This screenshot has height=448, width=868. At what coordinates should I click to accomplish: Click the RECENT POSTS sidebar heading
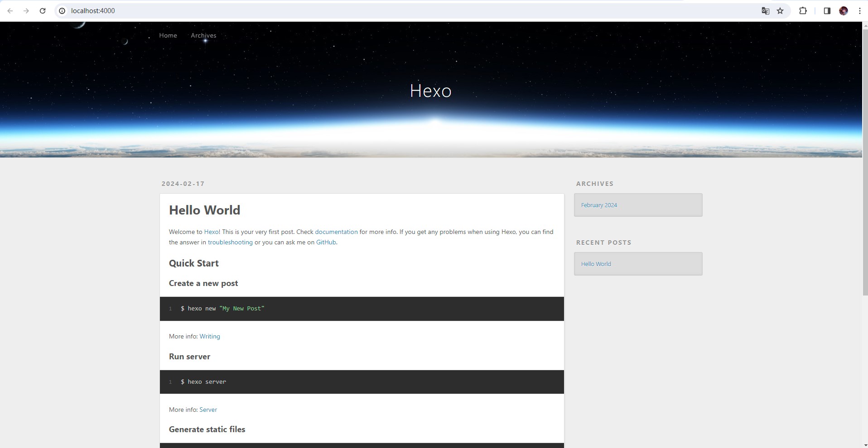pyautogui.click(x=604, y=243)
